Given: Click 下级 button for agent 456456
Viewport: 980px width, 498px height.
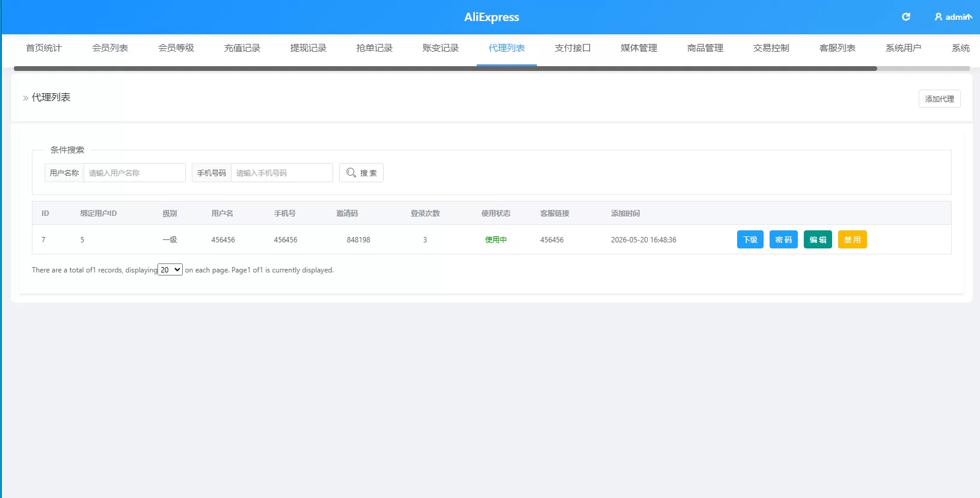Looking at the screenshot, I should (x=750, y=239).
